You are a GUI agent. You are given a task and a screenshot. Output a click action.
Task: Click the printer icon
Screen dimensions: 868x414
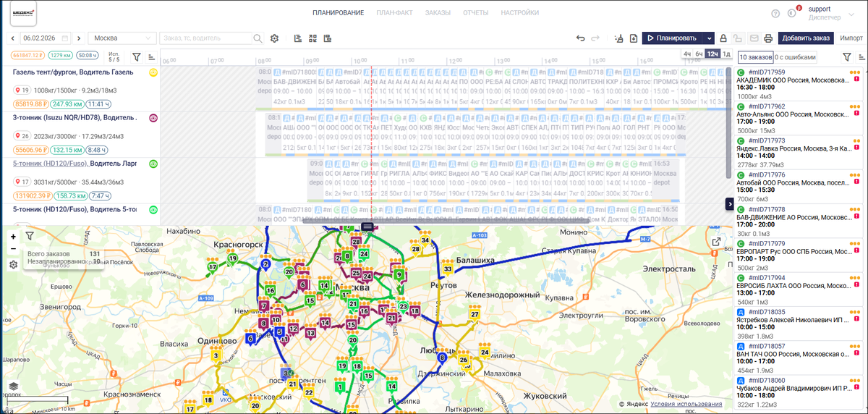click(768, 38)
